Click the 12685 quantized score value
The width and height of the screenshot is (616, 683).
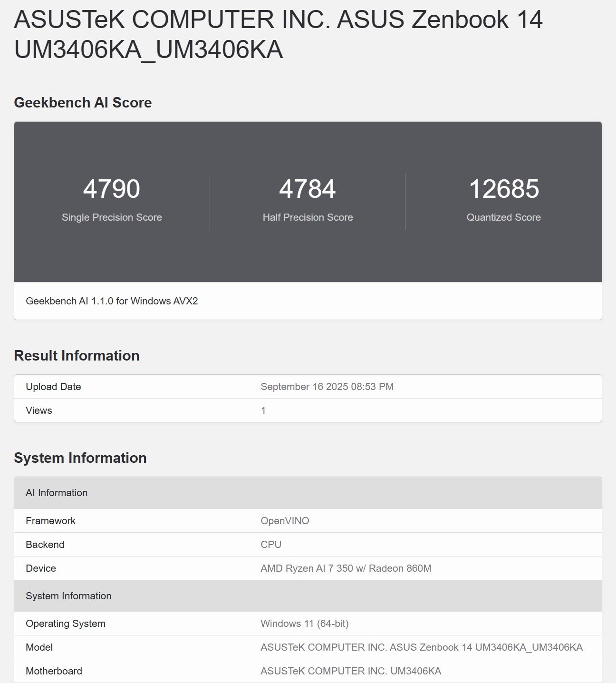click(x=504, y=189)
